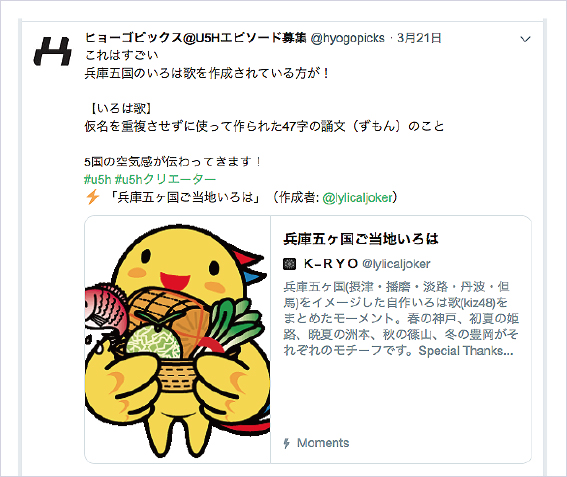Viewport: 567px width, 477px height.
Task: Open the #u5hクリエーター hashtag
Action: click(x=165, y=179)
